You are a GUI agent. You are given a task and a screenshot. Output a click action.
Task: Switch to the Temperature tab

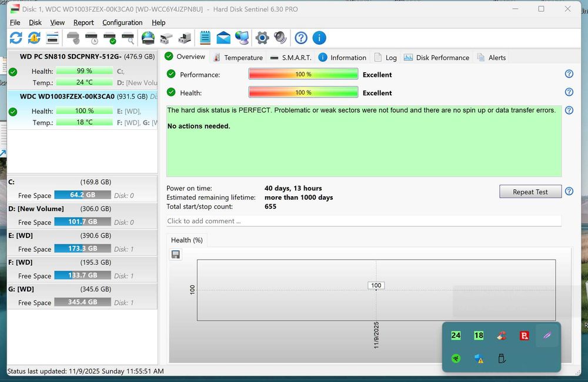click(238, 58)
